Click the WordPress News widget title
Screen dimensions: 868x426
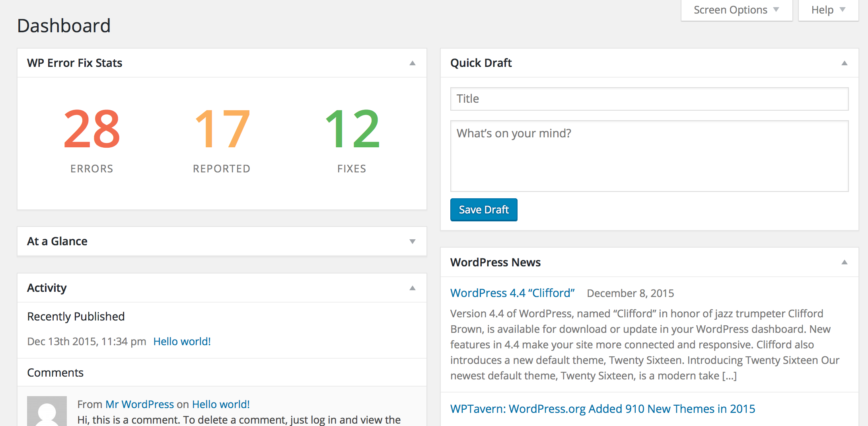[x=495, y=262]
